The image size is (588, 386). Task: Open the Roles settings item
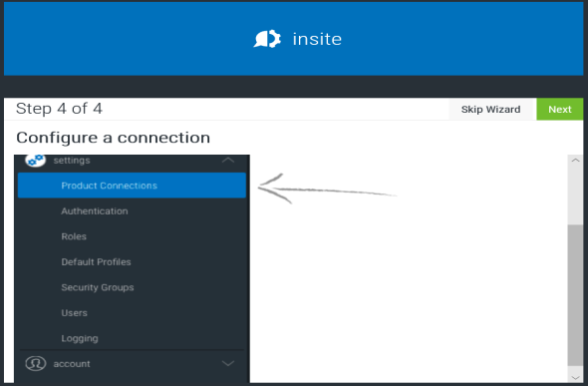pyautogui.click(x=74, y=236)
